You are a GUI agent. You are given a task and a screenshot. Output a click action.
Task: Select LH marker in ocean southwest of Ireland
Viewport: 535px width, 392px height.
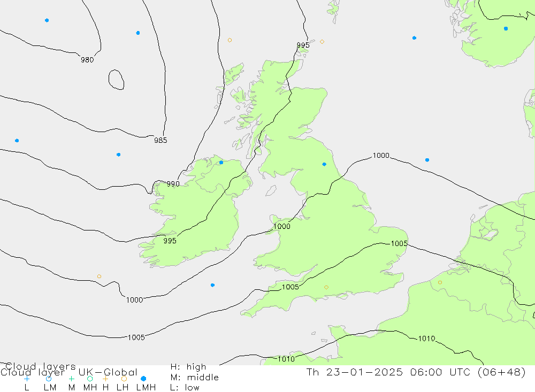[99, 276]
